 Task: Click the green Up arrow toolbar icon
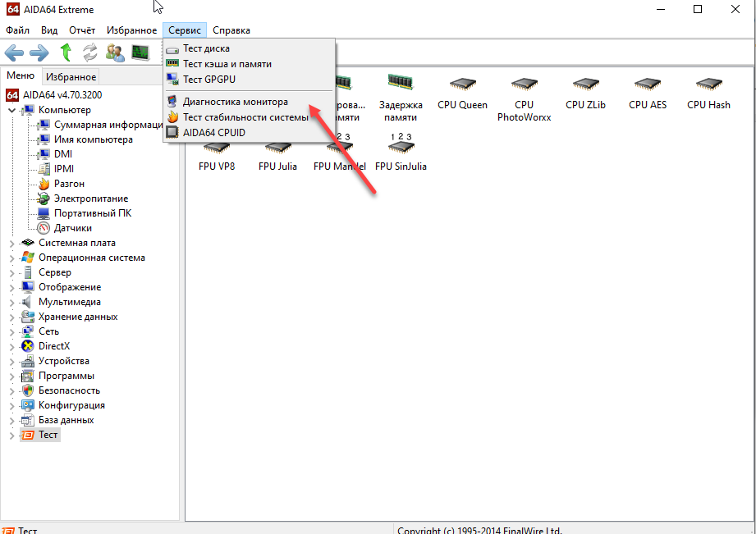pos(66,52)
